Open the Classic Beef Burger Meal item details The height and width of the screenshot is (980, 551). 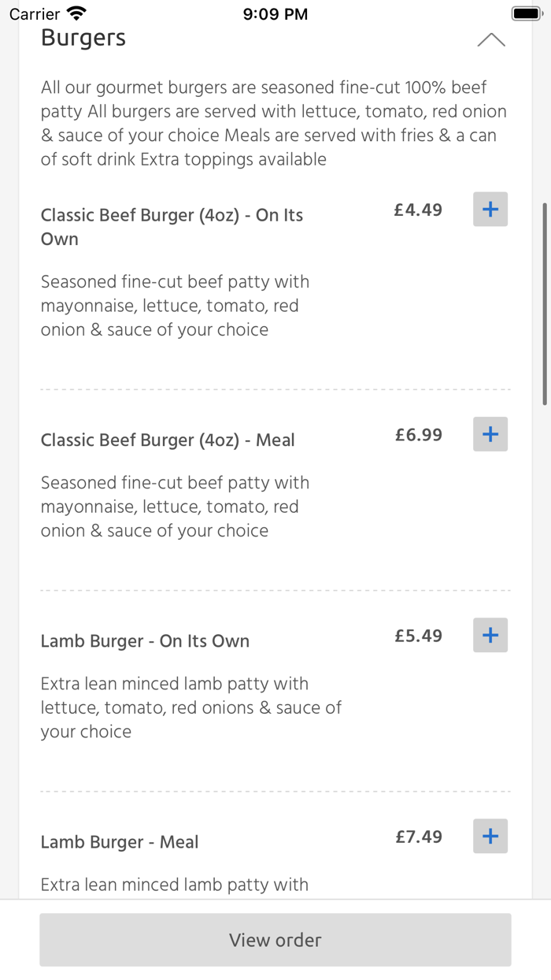168,440
